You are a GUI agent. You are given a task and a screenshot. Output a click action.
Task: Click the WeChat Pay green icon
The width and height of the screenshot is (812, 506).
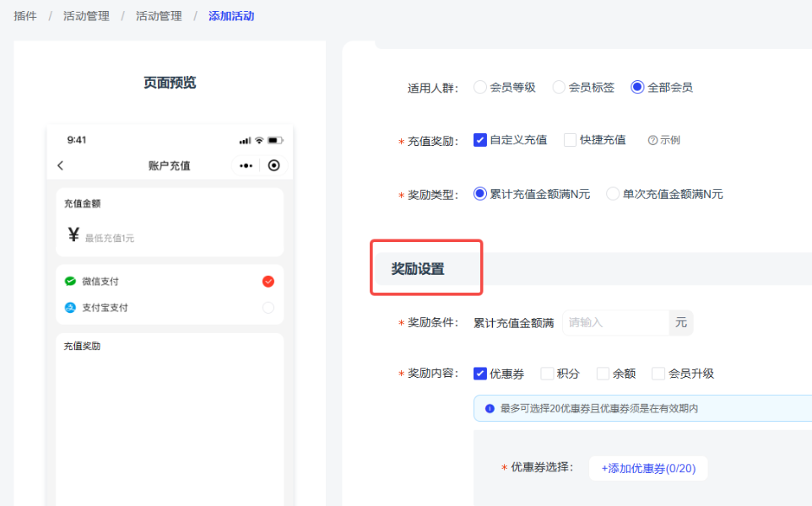(x=70, y=281)
